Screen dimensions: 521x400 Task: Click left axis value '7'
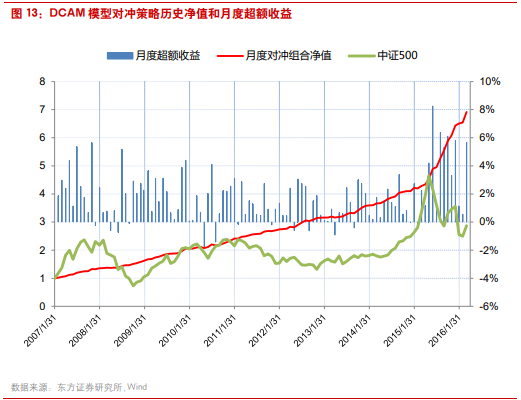[42, 109]
